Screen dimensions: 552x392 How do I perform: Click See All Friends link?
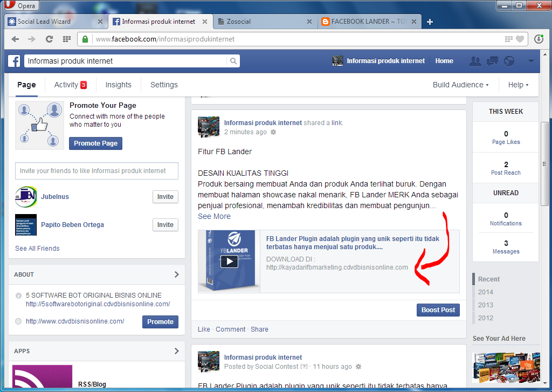tap(37, 248)
